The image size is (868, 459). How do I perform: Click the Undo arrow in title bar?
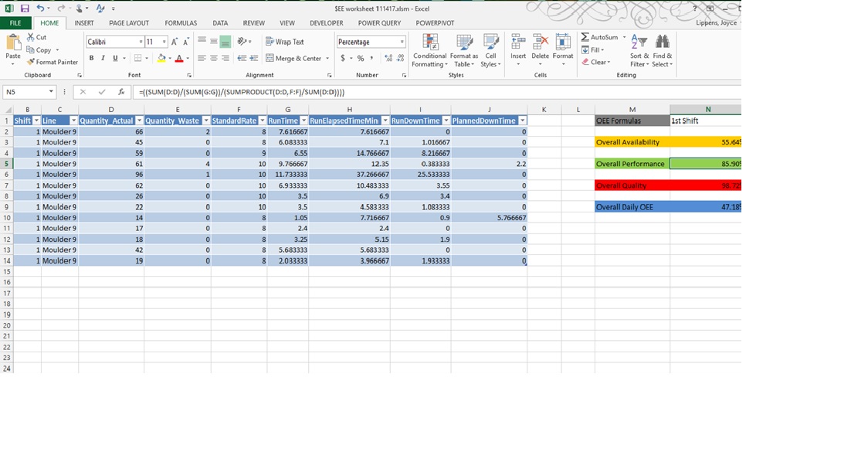coord(40,8)
